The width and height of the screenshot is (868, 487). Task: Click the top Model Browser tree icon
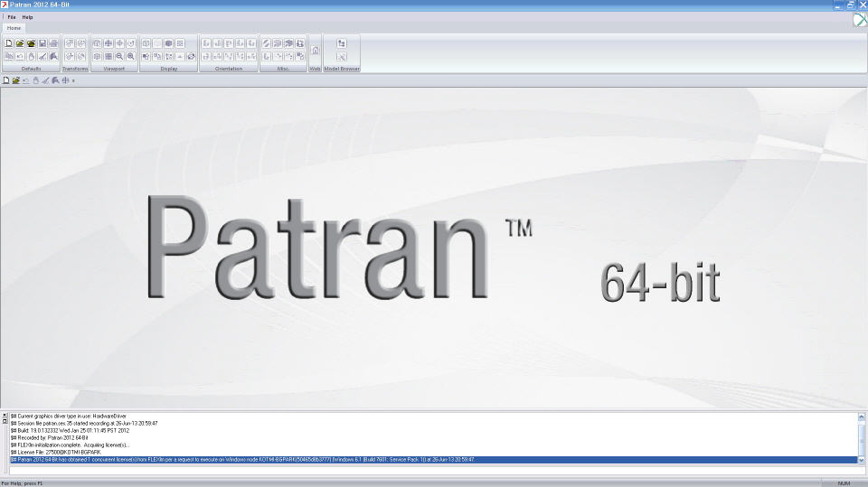tap(342, 43)
